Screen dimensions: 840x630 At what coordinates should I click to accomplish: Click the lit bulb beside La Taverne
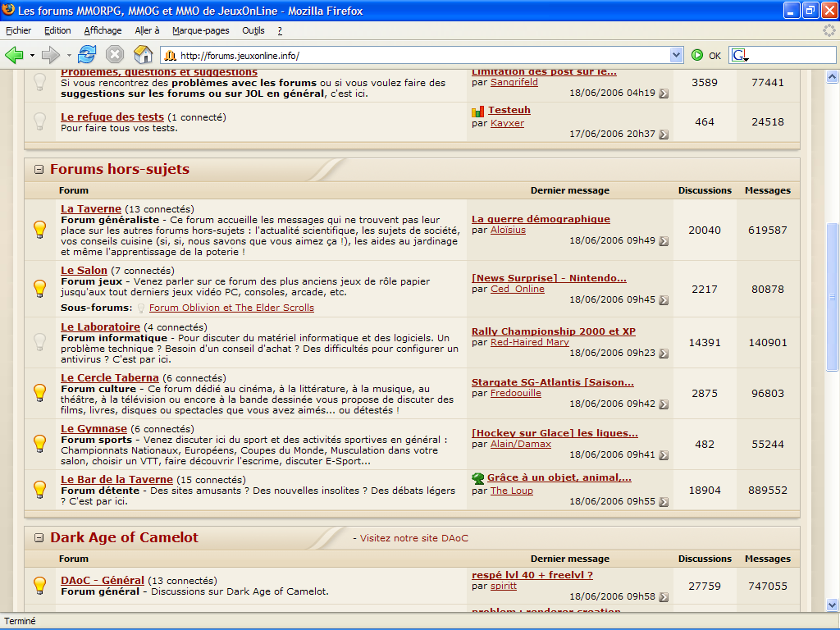40,230
